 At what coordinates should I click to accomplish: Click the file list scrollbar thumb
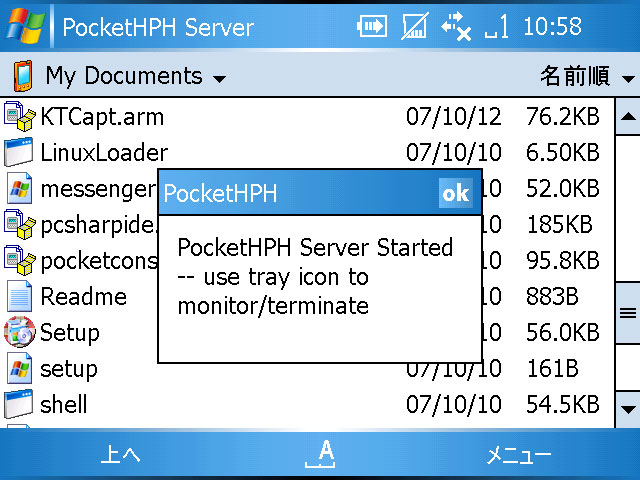click(628, 313)
